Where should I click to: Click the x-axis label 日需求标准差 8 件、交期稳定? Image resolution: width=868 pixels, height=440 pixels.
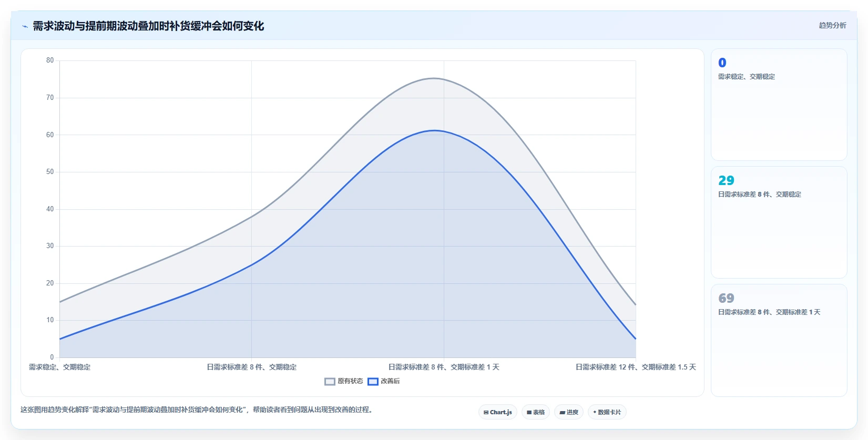coord(252,367)
